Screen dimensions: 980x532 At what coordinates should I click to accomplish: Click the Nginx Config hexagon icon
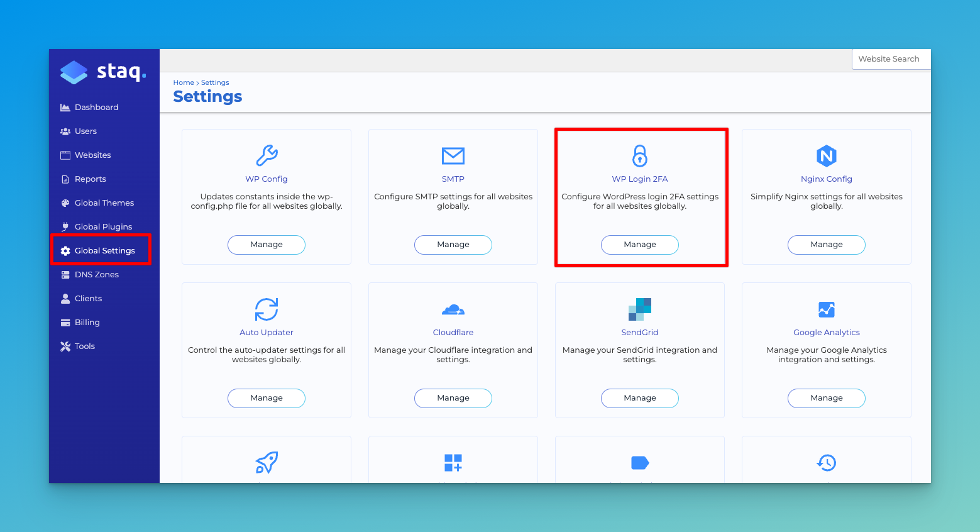[827, 155]
